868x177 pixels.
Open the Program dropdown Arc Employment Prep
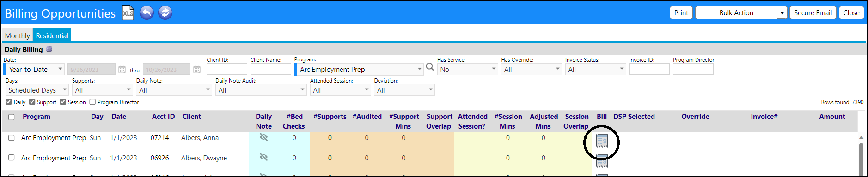pos(359,69)
